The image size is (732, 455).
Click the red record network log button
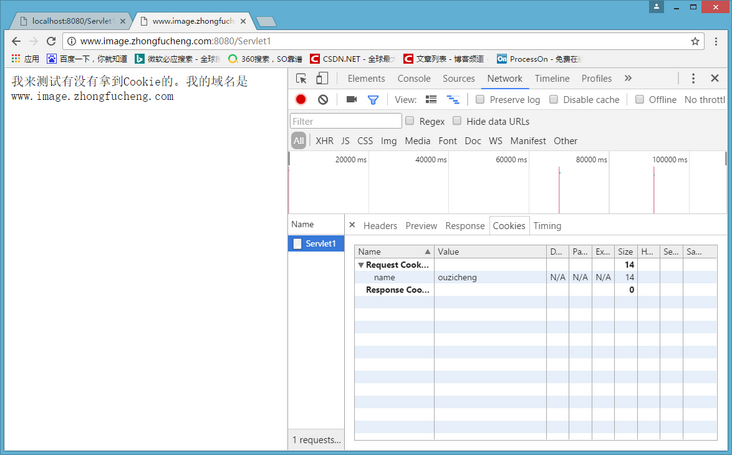pyautogui.click(x=301, y=100)
